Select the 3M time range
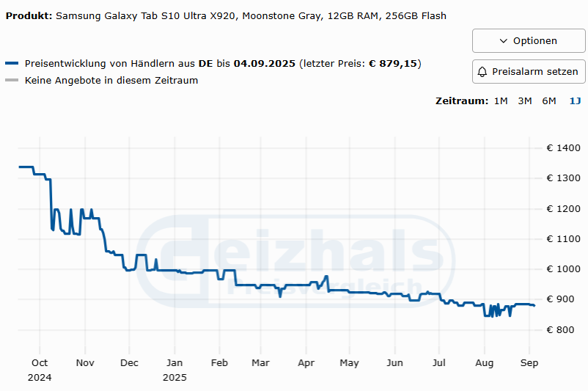Image resolution: width=588 pixels, height=391 pixels. pyautogui.click(x=525, y=101)
